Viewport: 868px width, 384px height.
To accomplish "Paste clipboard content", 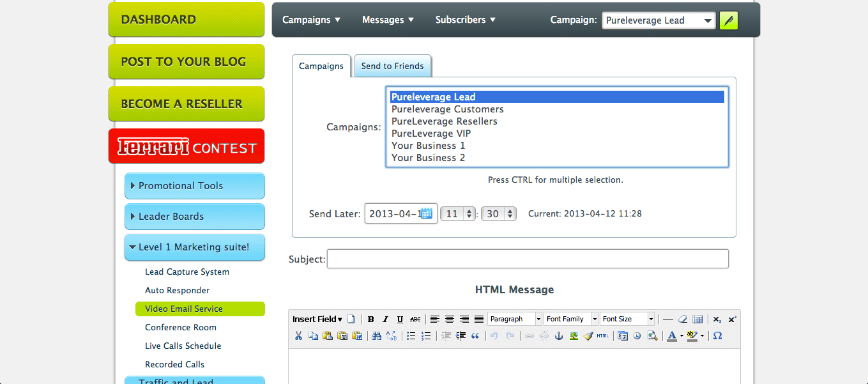I will click(x=328, y=335).
